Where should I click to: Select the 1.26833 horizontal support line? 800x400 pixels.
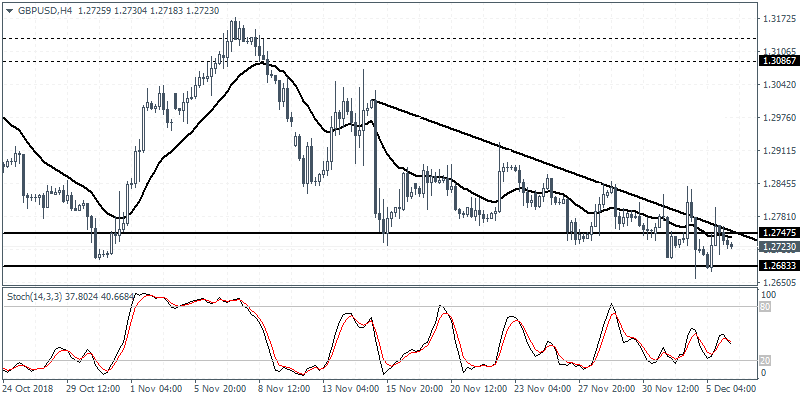coord(300,266)
